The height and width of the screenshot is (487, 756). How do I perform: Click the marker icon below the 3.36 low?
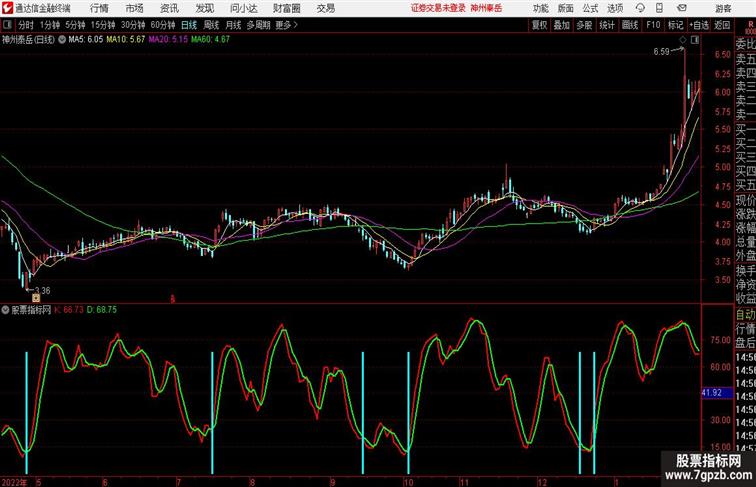click(36, 298)
